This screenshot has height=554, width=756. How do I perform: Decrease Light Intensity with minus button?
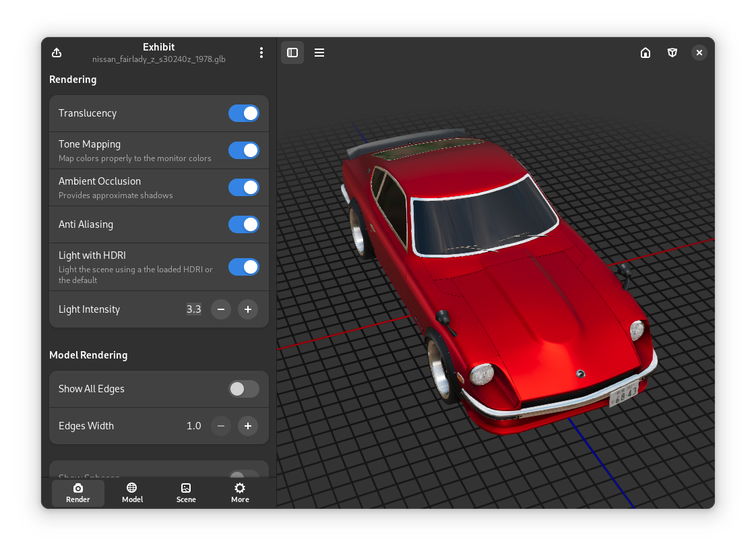pyautogui.click(x=221, y=309)
